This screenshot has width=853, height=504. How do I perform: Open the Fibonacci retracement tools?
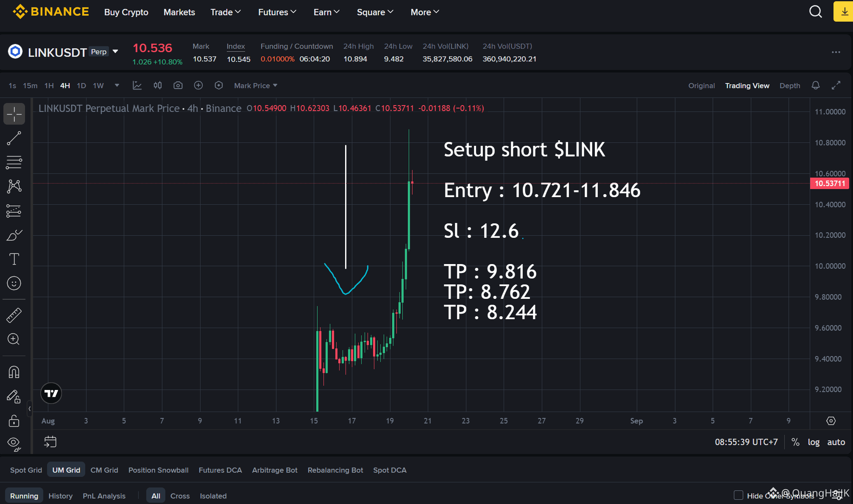pos(14,162)
